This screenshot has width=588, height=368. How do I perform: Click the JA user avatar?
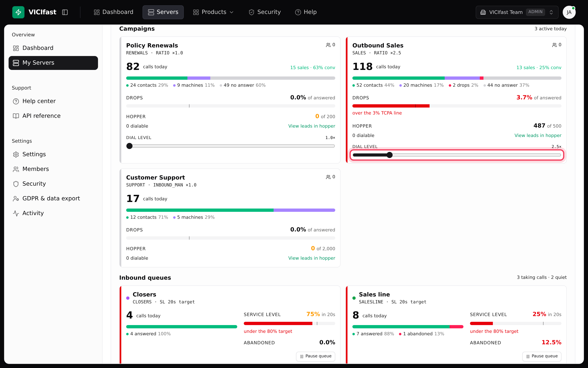point(569,12)
